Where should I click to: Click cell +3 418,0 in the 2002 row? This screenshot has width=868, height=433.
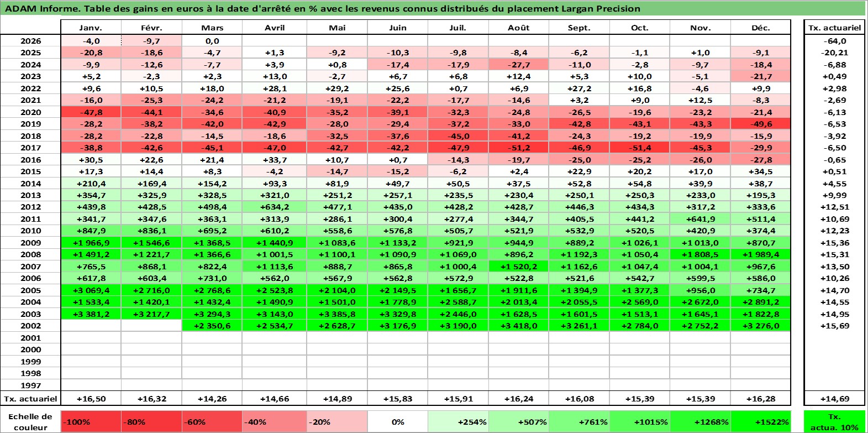click(x=518, y=326)
